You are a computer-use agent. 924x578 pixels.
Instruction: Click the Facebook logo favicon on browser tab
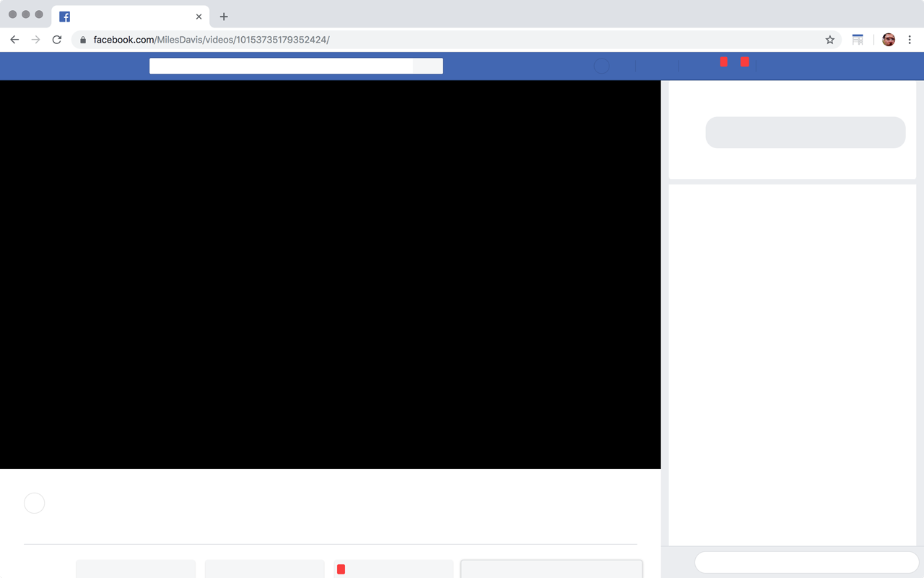pos(64,16)
